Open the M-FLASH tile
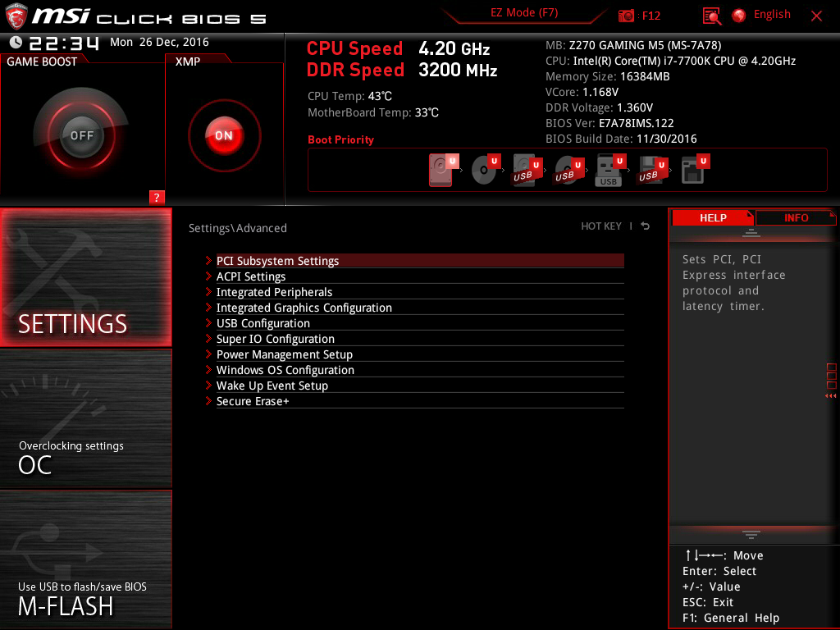Image resolution: width=840 pixels, height=630 pixels. tap(85, 559)
